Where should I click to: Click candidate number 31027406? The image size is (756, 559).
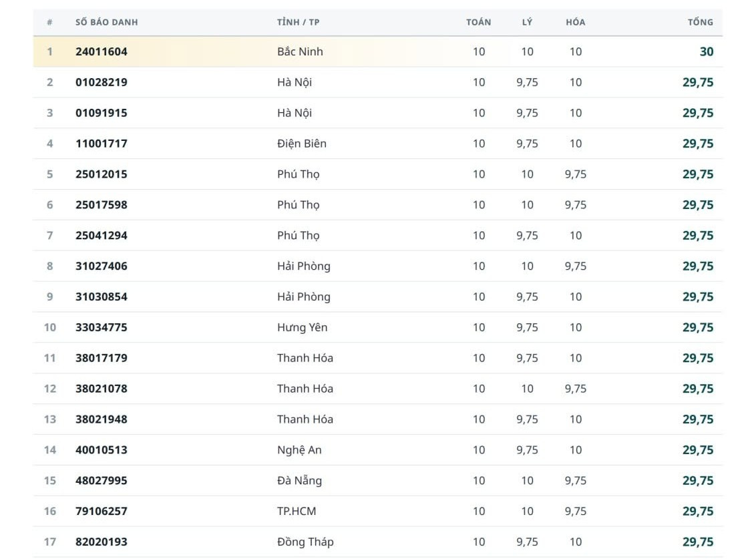102,266
